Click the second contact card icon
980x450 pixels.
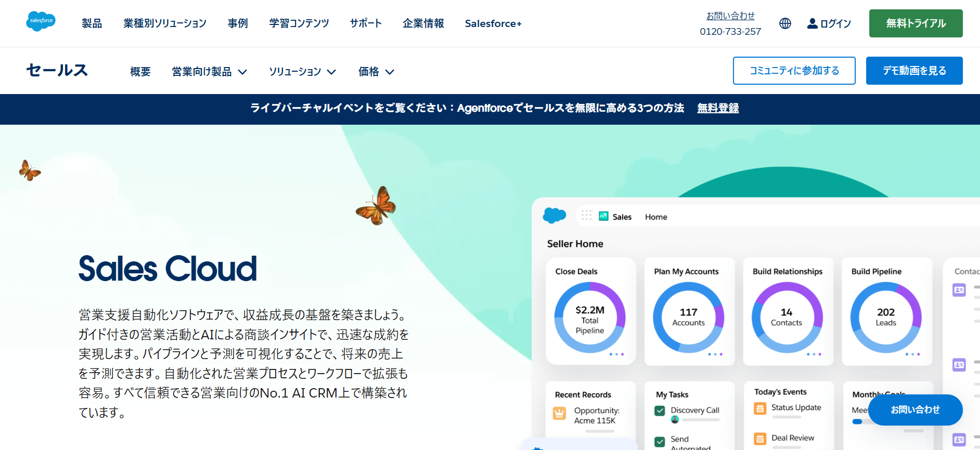coord(959,365)
